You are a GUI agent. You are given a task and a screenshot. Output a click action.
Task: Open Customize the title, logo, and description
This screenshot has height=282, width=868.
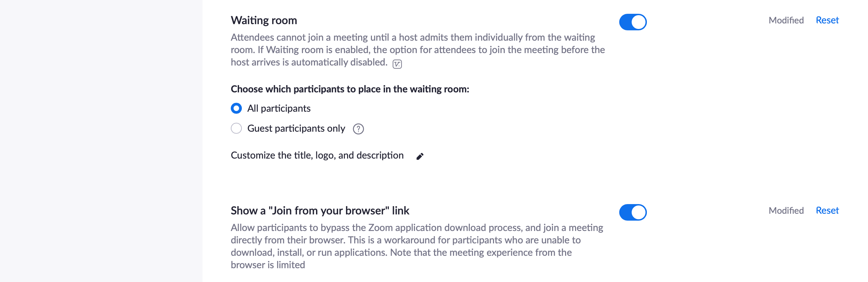[x=317, y=155]
